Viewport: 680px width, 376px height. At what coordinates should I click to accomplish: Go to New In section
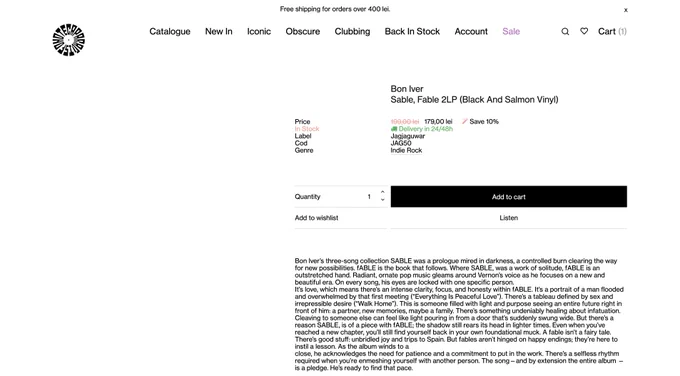pos(219,31)
